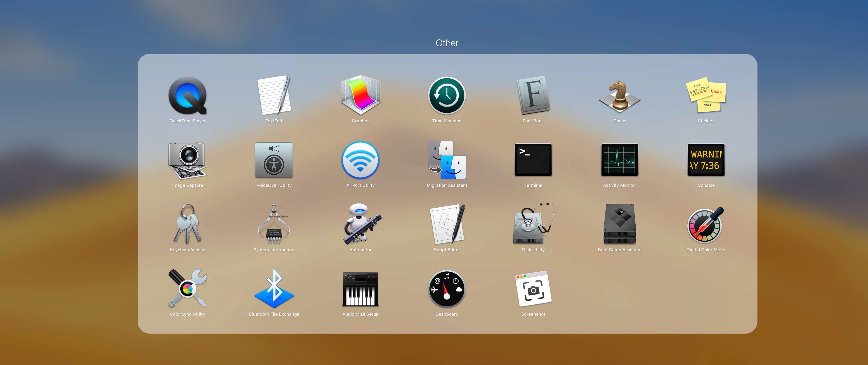Open Audio MIDI Setup

tap(360, 289)
